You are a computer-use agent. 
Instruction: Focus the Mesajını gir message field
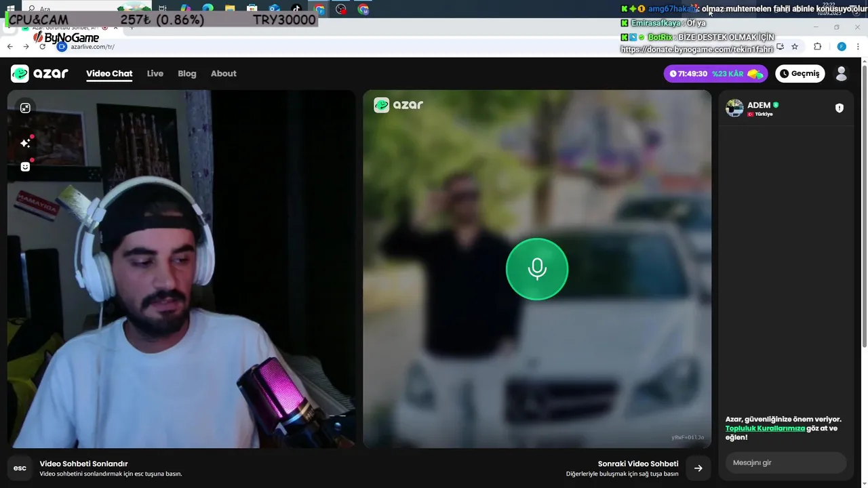[786, 462]
